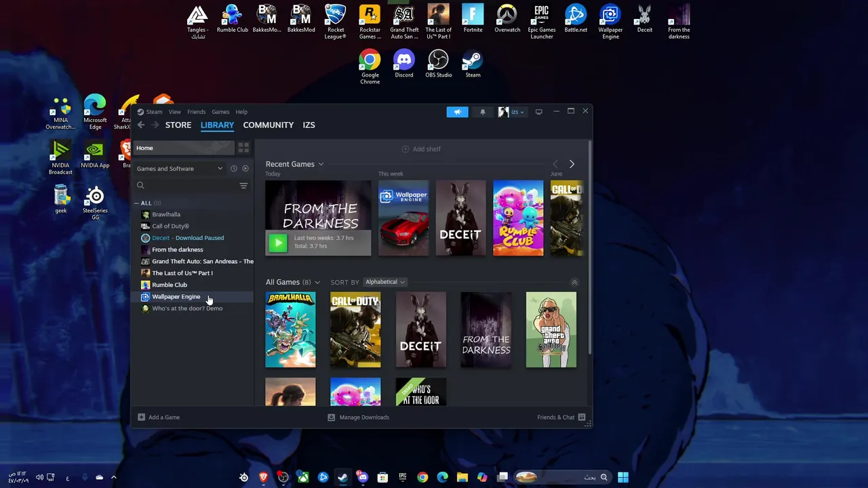Open Wallpaper Engine tile in Recent Games

click(403, 218)
